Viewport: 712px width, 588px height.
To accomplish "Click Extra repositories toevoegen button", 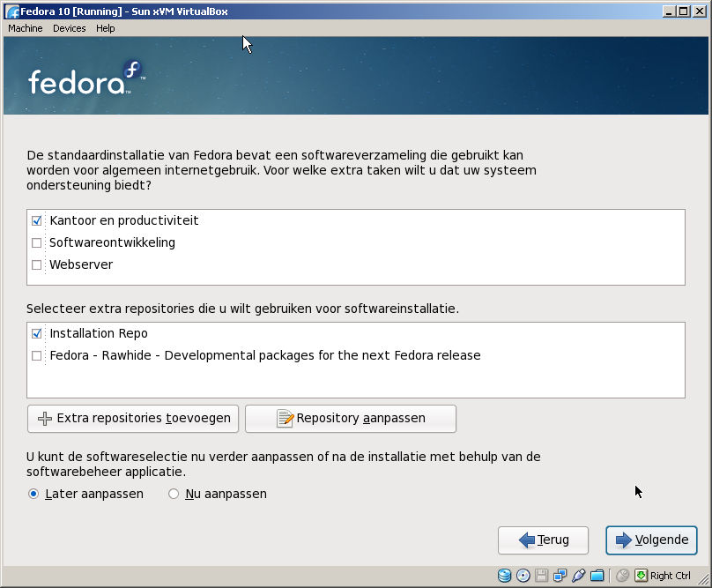I will point(133,419).
